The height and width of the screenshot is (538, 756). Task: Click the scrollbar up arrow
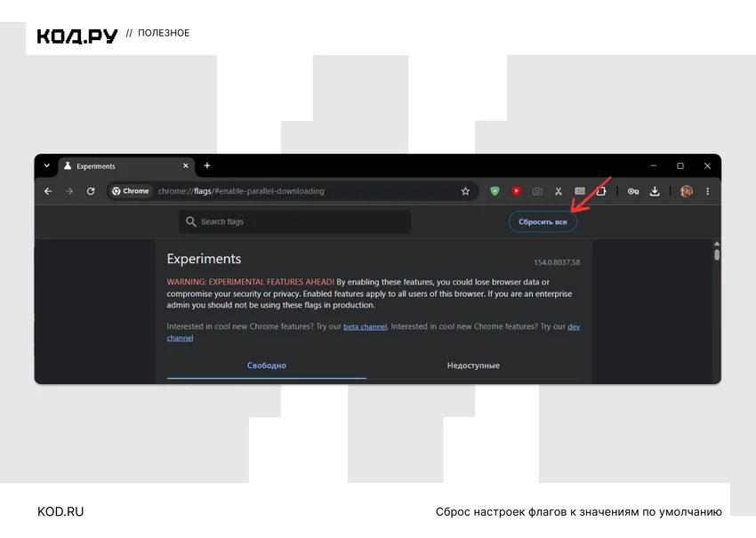point(717,244)
